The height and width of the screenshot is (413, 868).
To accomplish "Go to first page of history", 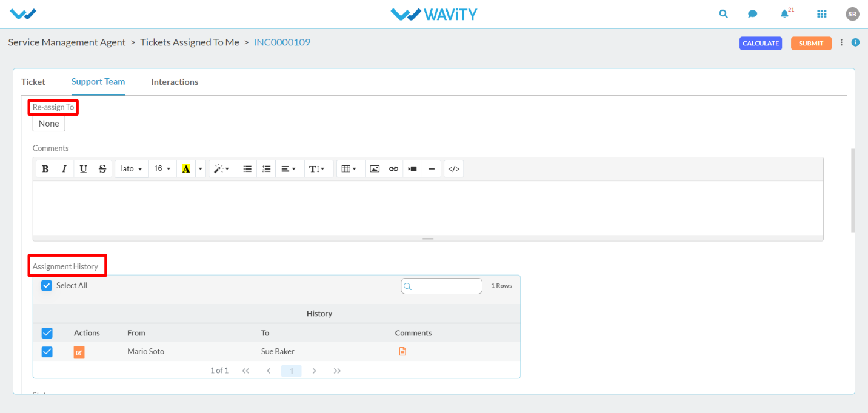I will pos(245,371).
